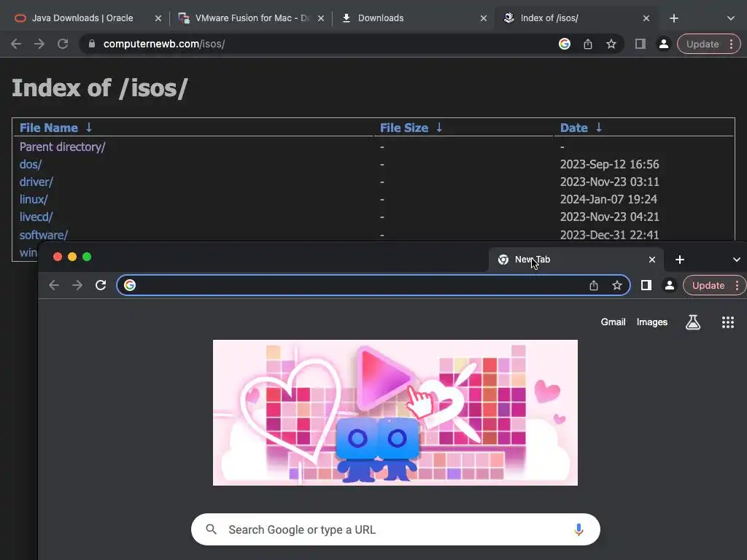Screen dimensions: 747x560
Task: Select the date 2024-Jan-07 19:24
Action: point(608,199)
